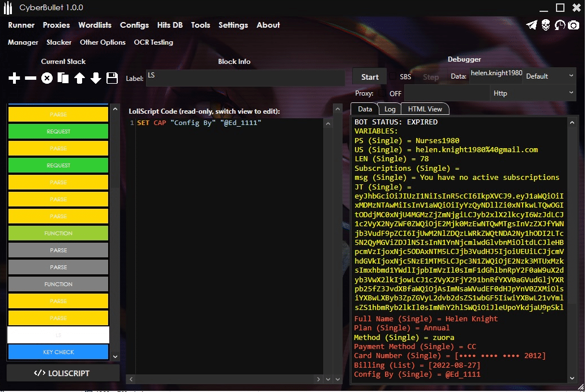This screenshot has width=586, height=392.
Task: Open the Default data type dropdown
Action: coord(549,76)
